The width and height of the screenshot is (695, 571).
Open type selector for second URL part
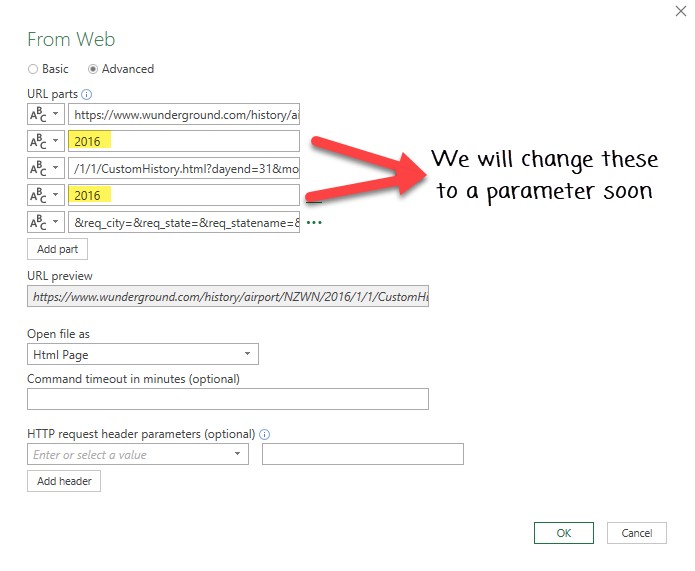click(x=45, y=142)
